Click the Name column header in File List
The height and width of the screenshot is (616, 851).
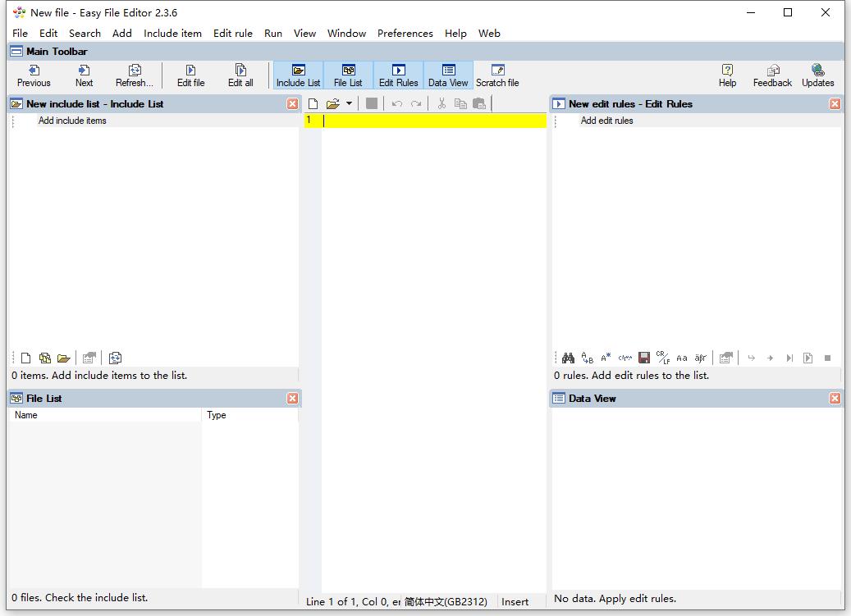point(105,415)
